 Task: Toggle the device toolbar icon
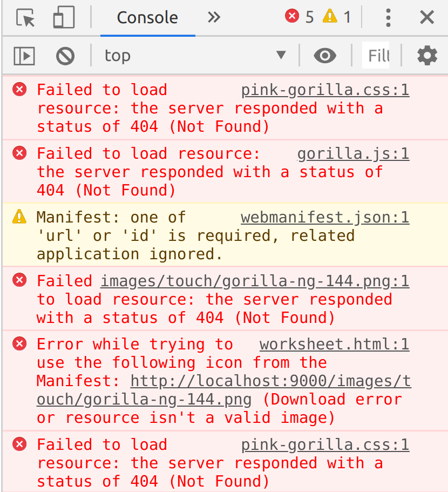point(64,17)
